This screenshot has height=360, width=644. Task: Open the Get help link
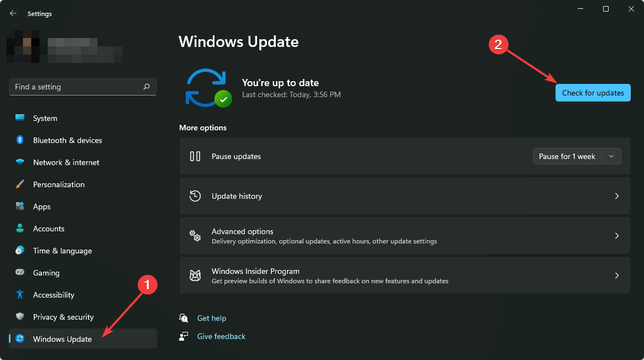(211, 318)
